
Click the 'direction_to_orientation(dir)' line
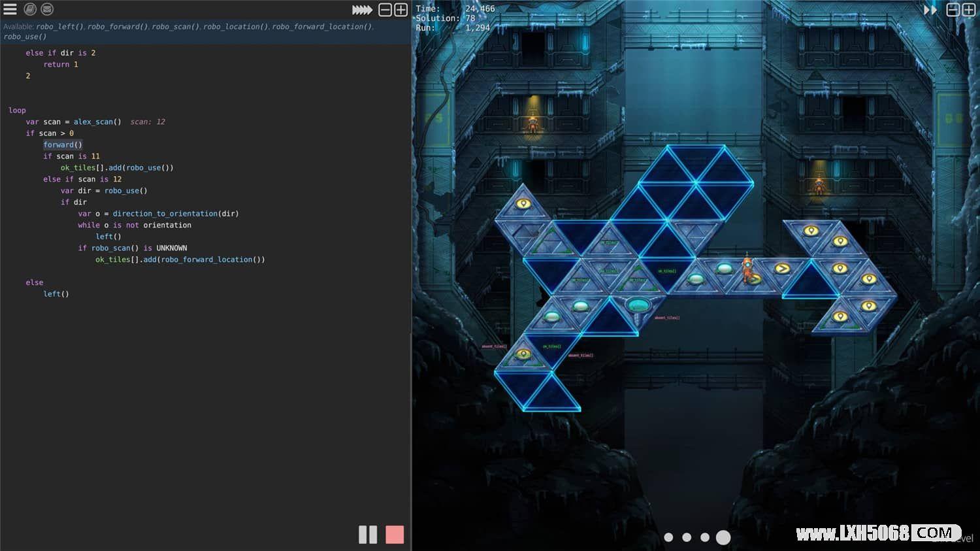coord(158,214)
